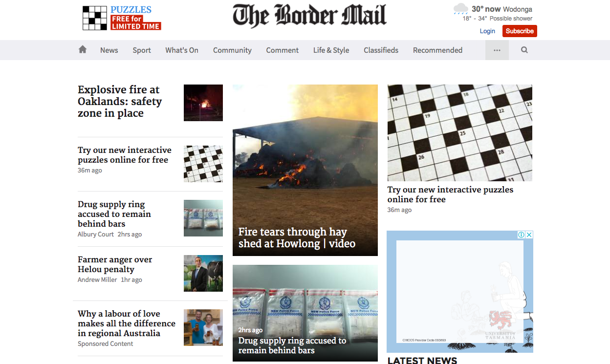Open the puzzles crossword logo banner
Screen dimensions: 610x364
click(x=122, y=18)
